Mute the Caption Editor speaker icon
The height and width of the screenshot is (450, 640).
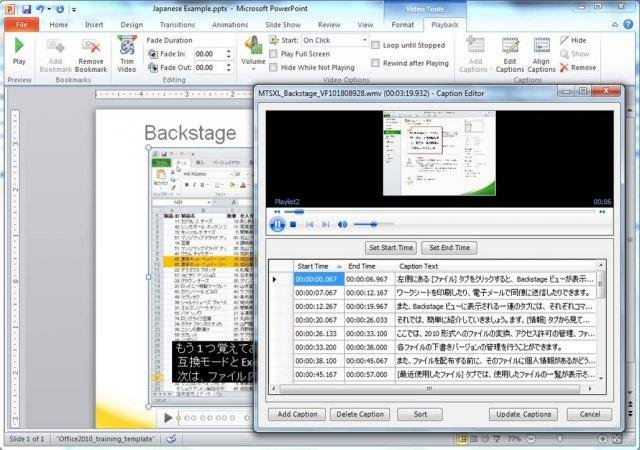pyautogui.click(x=342, y=224)
